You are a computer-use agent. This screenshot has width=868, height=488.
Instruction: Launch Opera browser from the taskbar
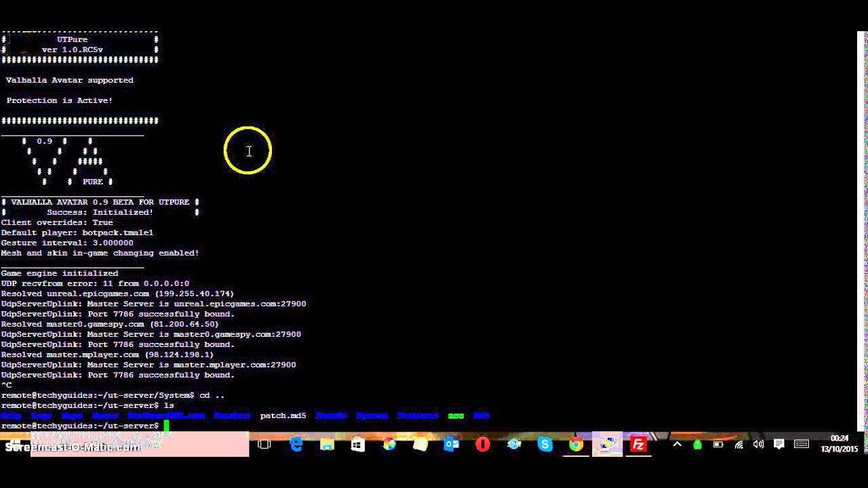click(x=483, y=445)
